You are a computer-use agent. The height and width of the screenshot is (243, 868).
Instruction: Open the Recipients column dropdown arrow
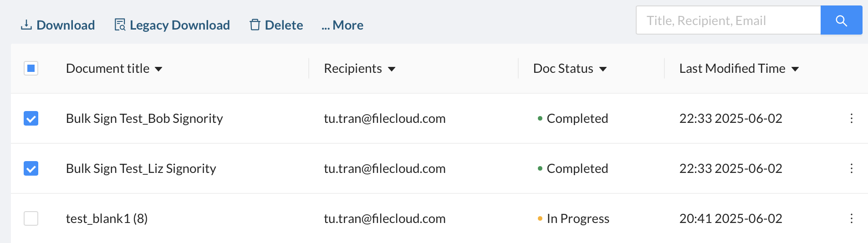coord(392,69)
